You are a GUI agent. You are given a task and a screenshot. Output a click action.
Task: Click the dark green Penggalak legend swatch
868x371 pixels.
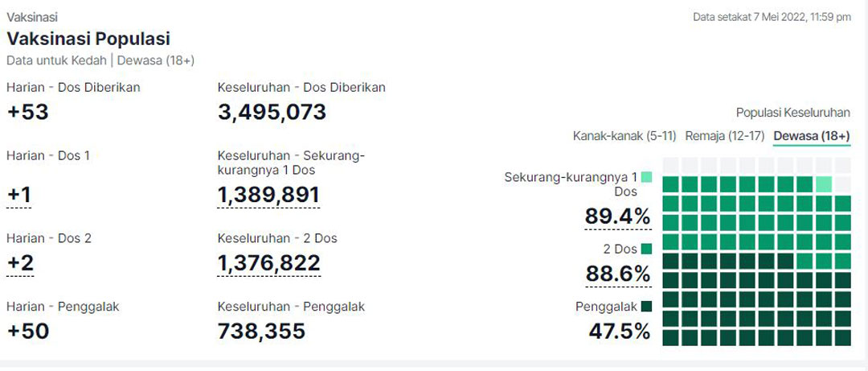pos(646,306)
